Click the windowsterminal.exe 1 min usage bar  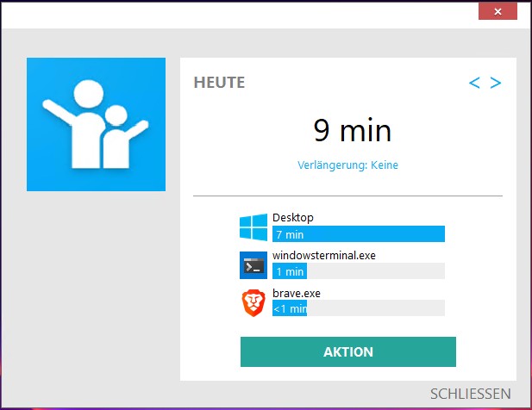pos(358,271)
